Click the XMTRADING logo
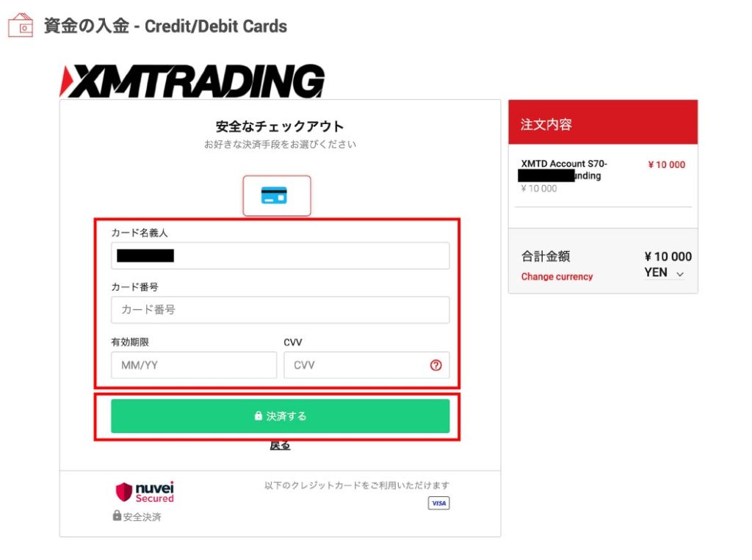 click(192, 81)
